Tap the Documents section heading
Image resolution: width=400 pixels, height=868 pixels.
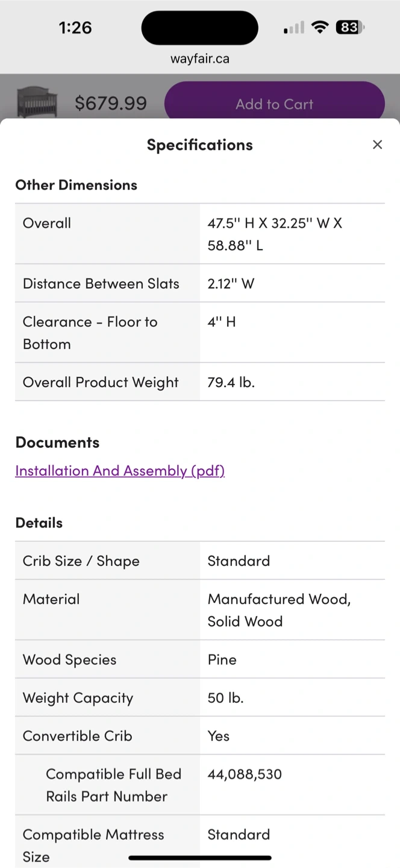(57, 442)
